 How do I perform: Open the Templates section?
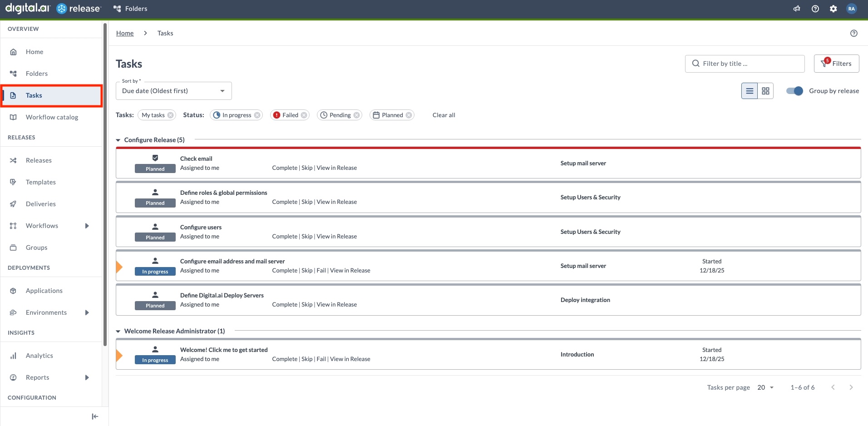pyautogui.click(x=41, y=182)
